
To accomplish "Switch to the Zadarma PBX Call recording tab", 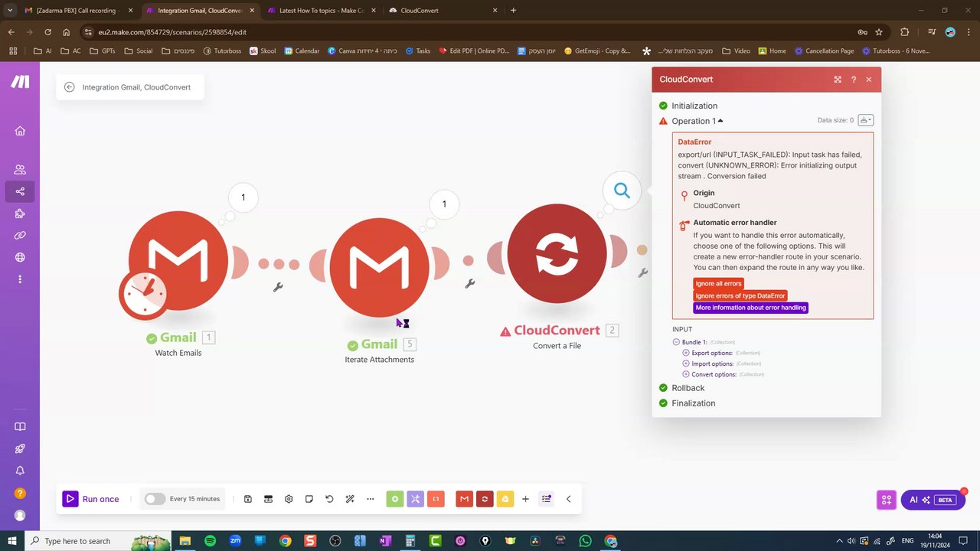I will click(x=78, y=11).
